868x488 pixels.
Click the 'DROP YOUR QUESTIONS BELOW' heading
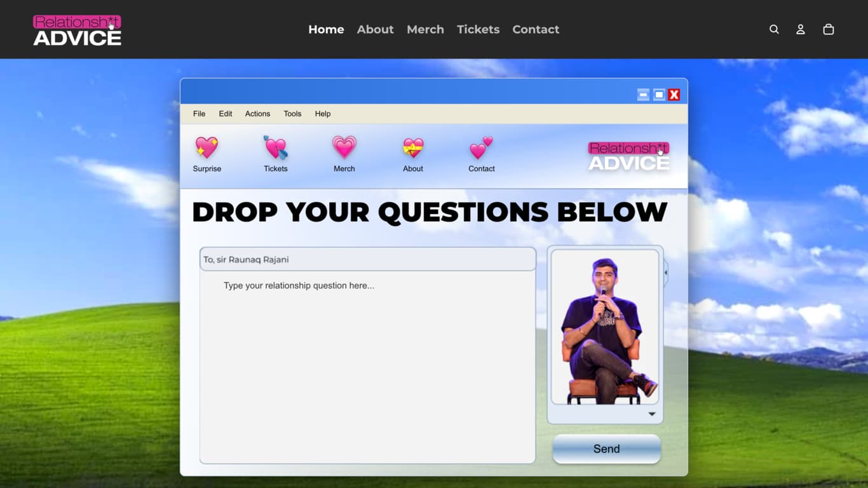430,212
